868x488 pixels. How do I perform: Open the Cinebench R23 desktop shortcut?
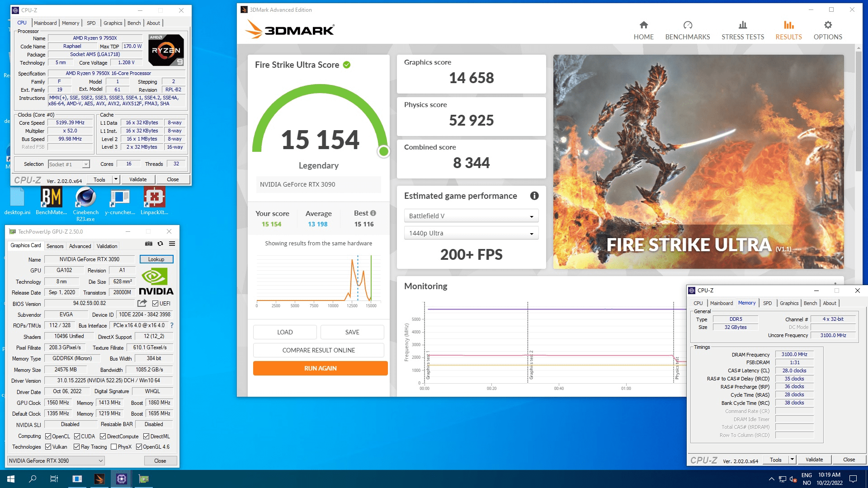tap(85, 205)
